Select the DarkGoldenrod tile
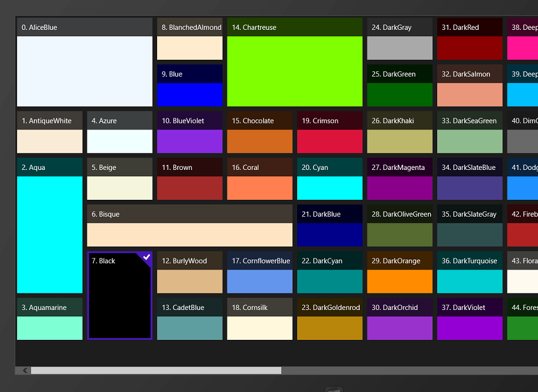 (330, 319)
